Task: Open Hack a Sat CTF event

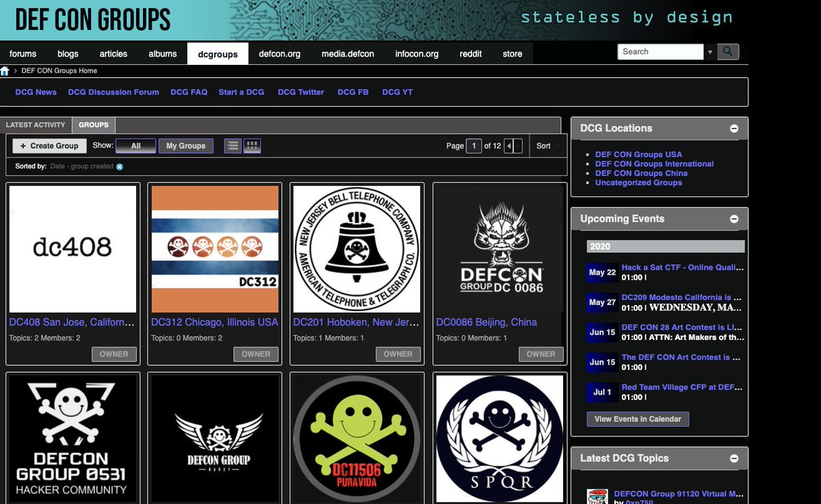Action: (x=682, y=268)
